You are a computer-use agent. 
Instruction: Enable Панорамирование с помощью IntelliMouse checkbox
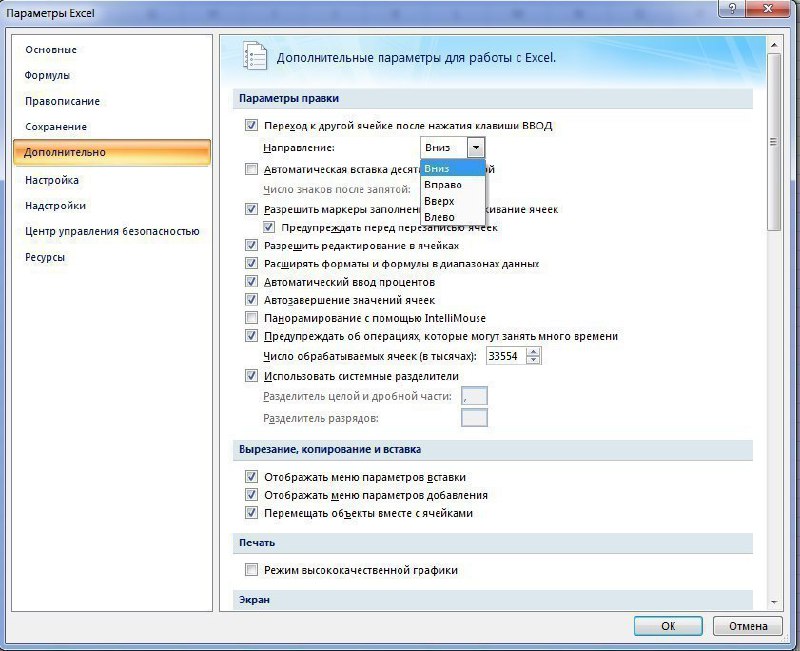coord(251,318)
